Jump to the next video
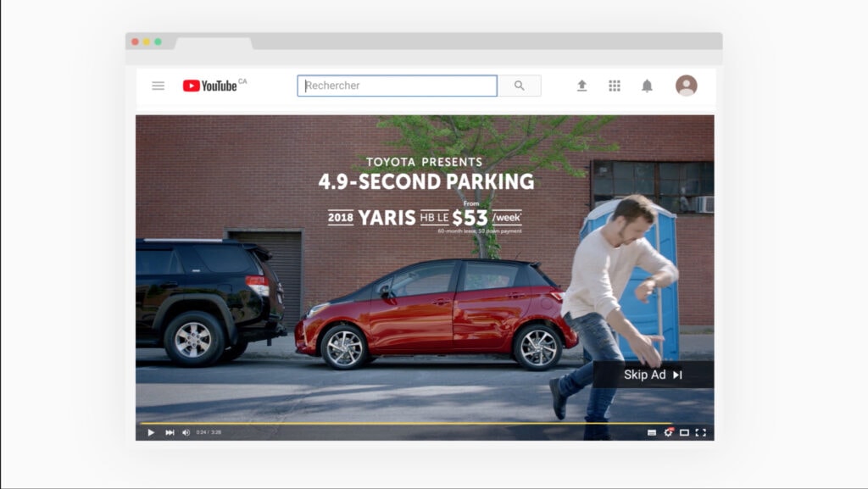868x489 pixels. 170,432
